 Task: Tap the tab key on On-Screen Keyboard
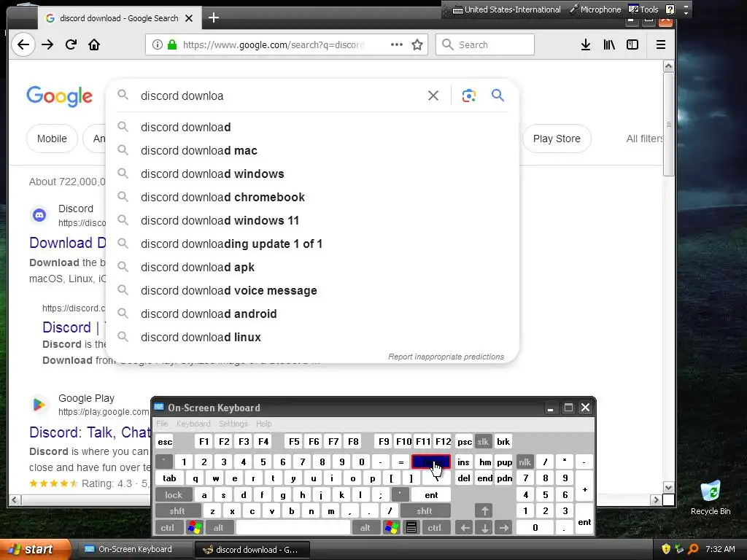[169, 478]
